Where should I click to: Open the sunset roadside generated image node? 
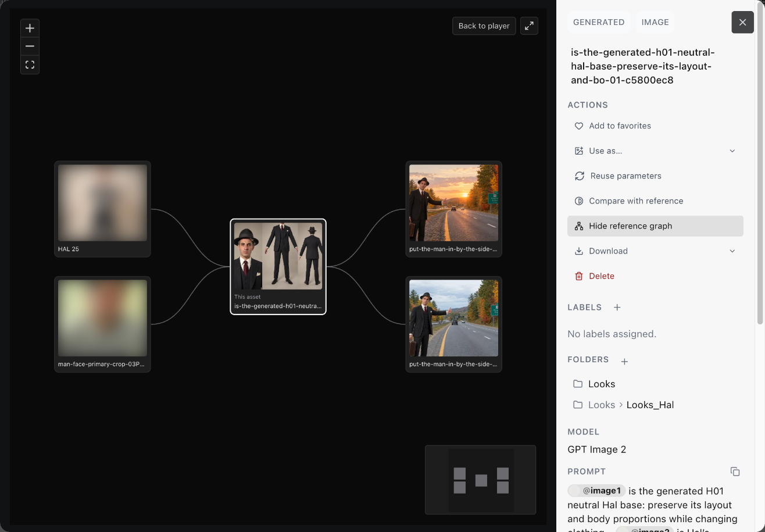pyautogui.click(x=453, y=209)
